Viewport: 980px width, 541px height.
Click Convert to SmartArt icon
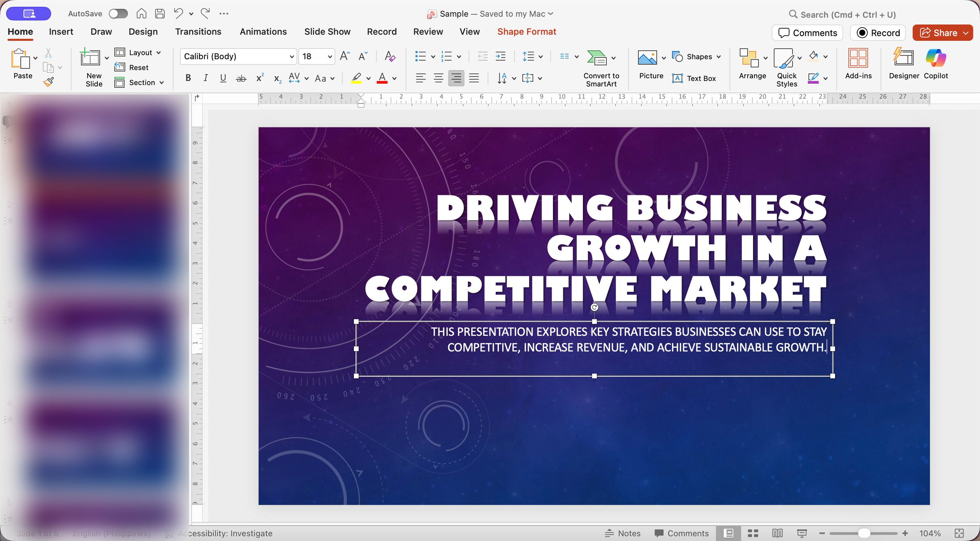[596, 58]
